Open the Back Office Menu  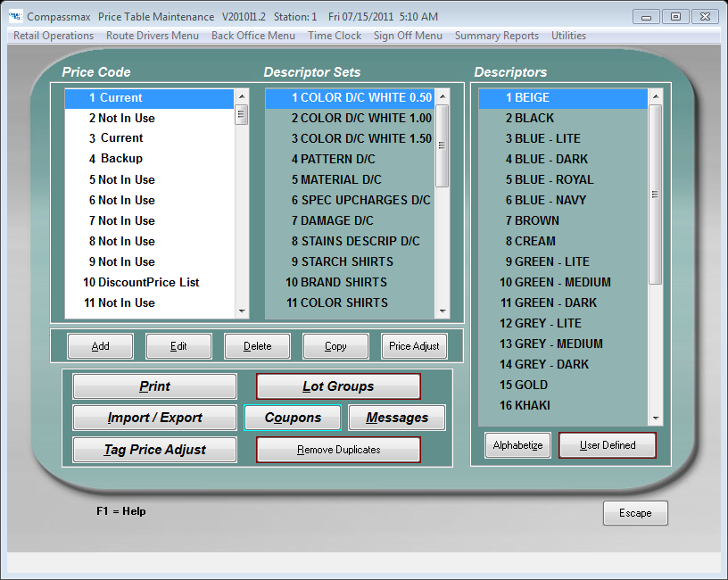252,36
